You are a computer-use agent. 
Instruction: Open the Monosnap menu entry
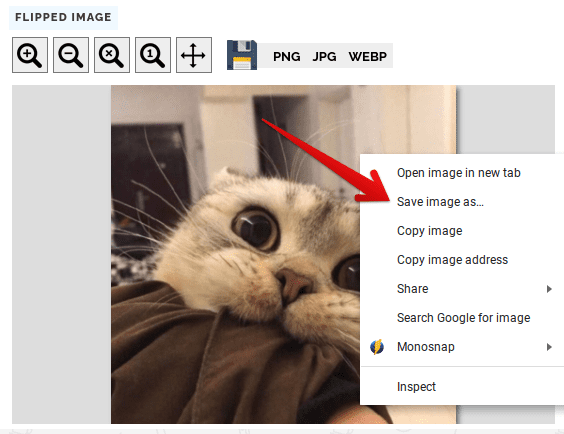coord(462,347)
